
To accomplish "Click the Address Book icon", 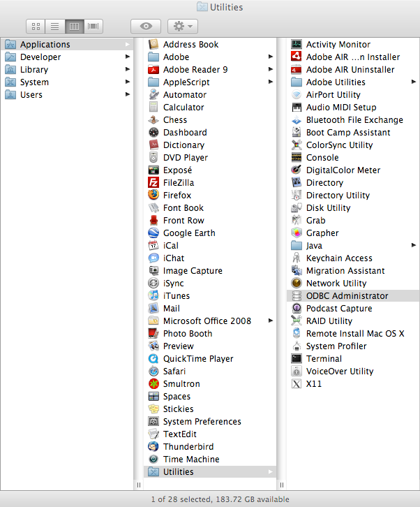I will click(x=153, y=44).
